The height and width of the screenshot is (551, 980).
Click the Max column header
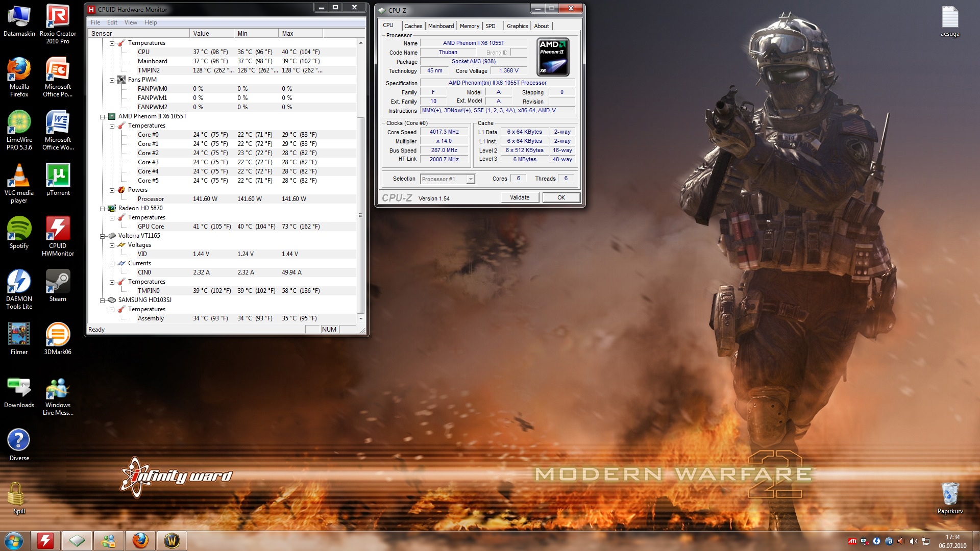300,33
